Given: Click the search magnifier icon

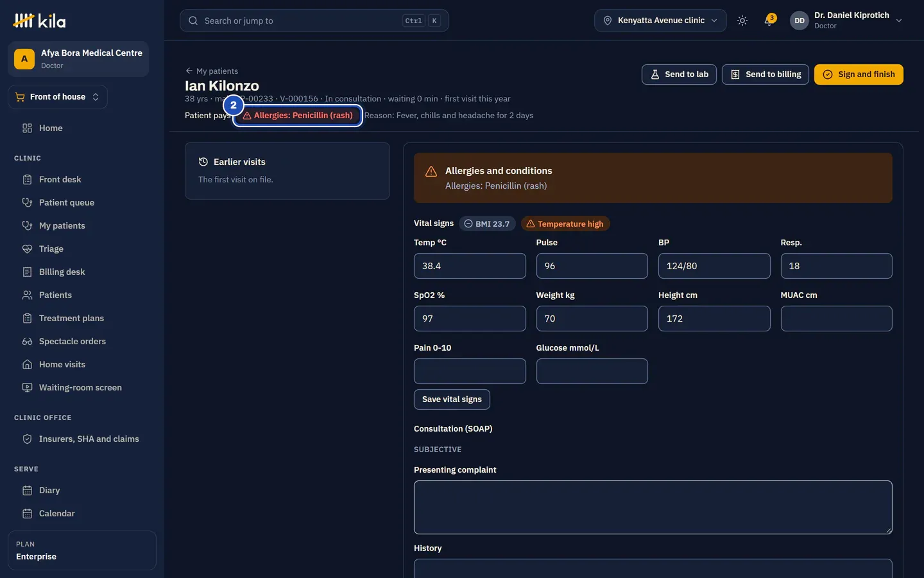Looking at the screenshot, I should [193, 21].
